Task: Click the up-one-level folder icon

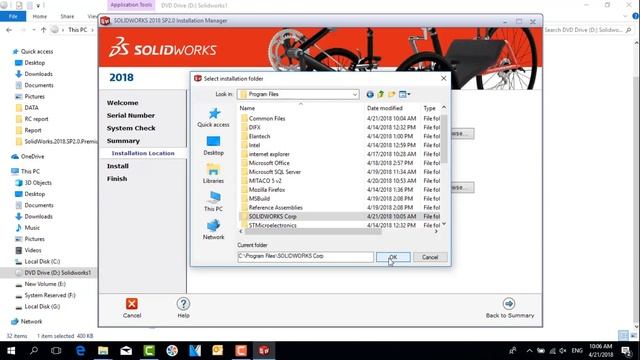Action: tap(380, 94)
